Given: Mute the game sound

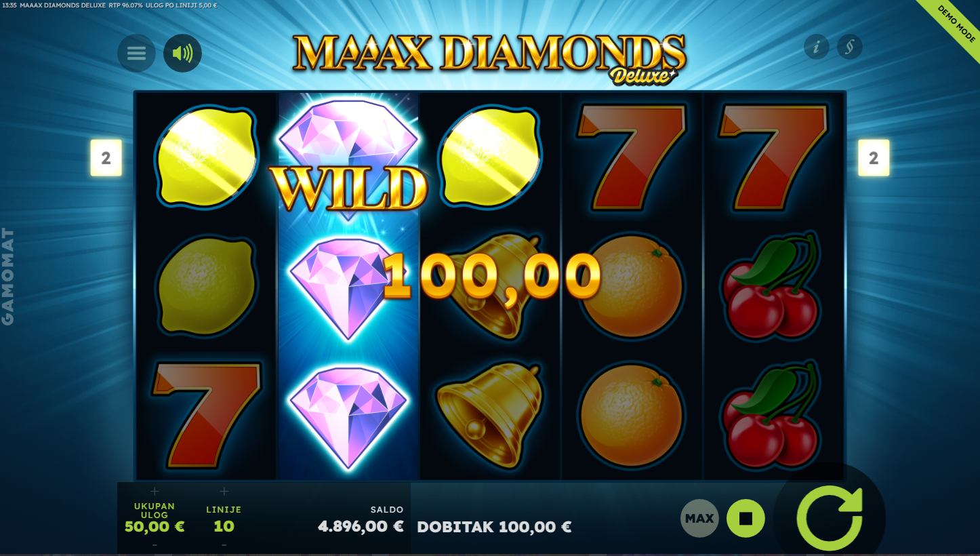Looking at the screenshot, I should [182, 53].
